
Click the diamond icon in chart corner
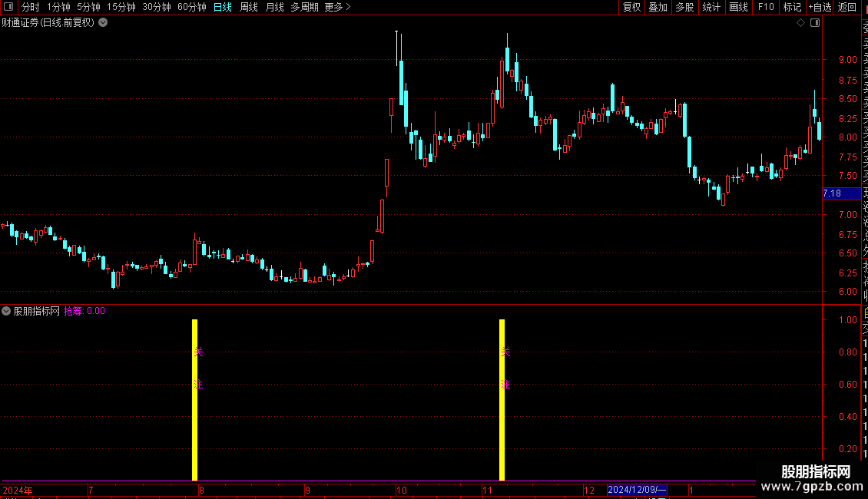800,23
